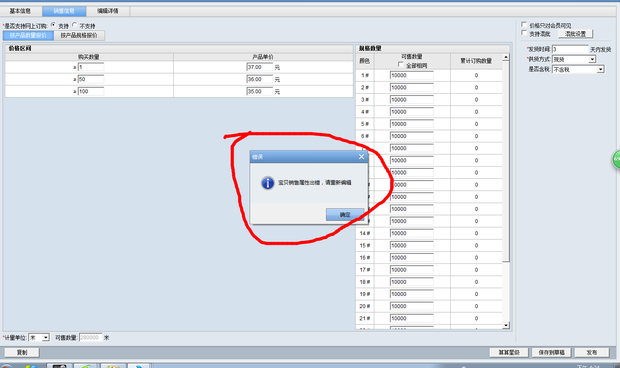
Task: Select the 不支持 radio button
Action: (74, 25)
